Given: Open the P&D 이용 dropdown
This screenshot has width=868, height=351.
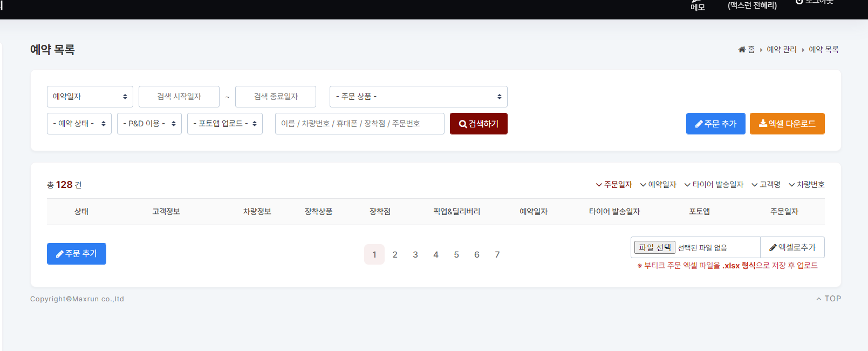Looking at the screenshot, I should click(x=149, y=124).
